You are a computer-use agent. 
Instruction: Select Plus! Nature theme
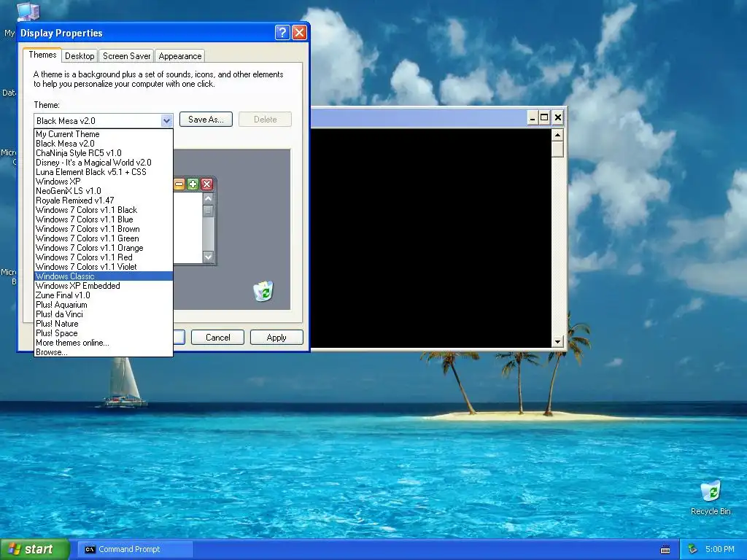(104, 324)
